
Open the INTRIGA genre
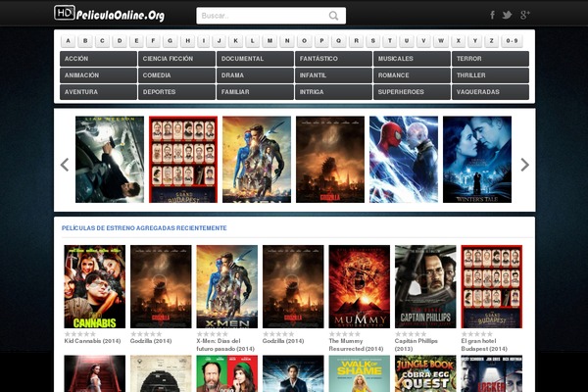[x=333, y=92]
